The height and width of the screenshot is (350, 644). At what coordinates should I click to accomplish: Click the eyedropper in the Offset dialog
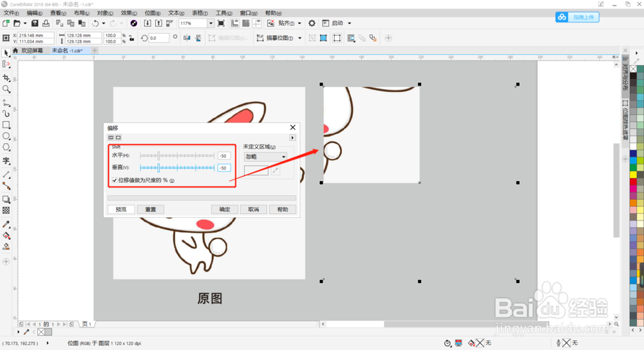tap(275, 170)
